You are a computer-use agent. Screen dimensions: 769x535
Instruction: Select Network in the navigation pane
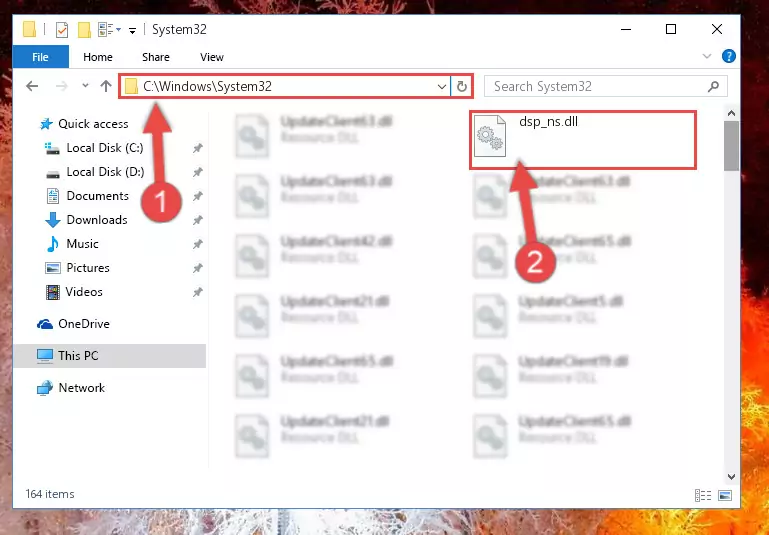(81, 387)
